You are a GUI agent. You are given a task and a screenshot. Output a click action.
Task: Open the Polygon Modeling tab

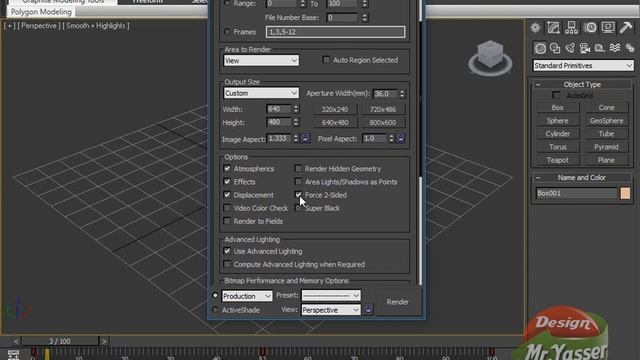[x=41, y=12]
